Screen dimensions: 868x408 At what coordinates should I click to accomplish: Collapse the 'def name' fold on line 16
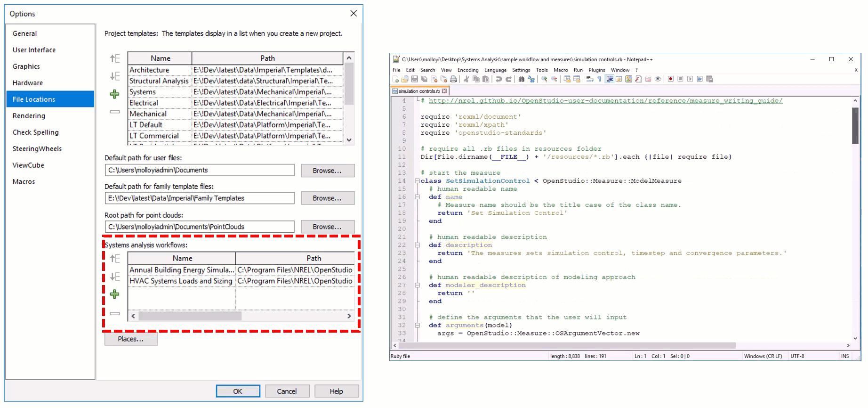coord(417,197)
